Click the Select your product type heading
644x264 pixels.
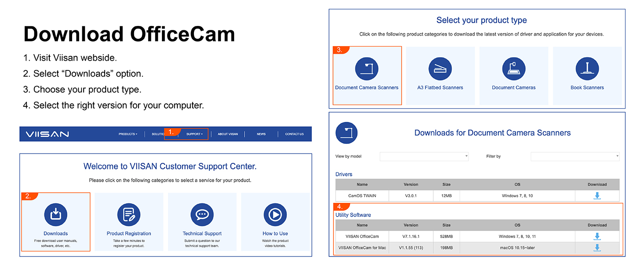coord(481,20)
